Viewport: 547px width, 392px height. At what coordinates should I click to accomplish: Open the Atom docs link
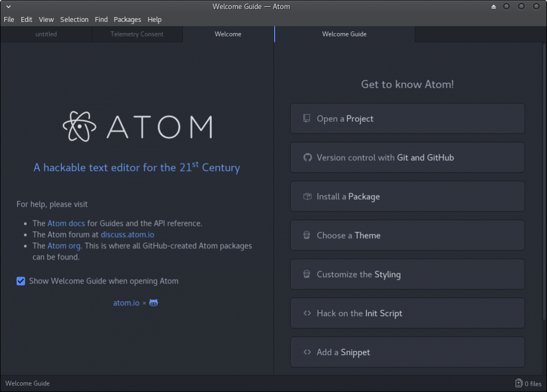pyautogui.click(x=66, y=224)
